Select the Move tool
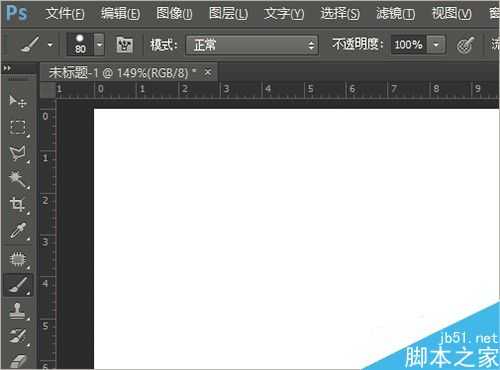This screenshot has height=370, width=500. [18, 101]
